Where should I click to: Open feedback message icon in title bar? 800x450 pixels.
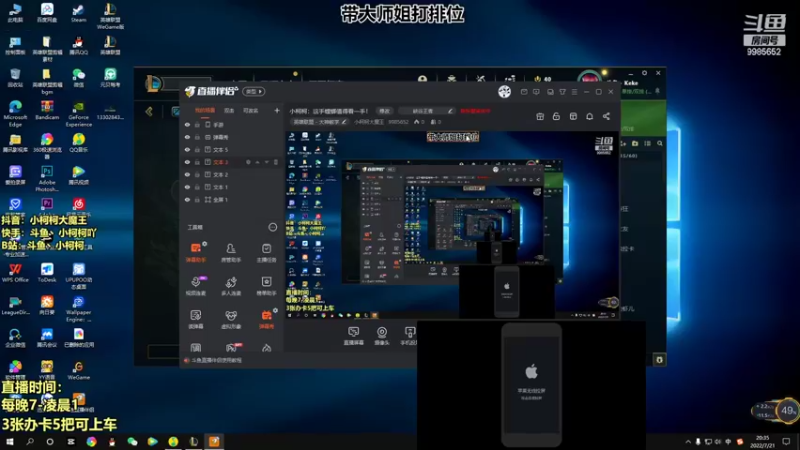click(536, 92)
